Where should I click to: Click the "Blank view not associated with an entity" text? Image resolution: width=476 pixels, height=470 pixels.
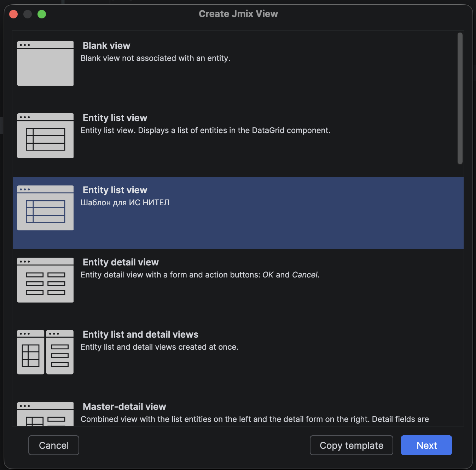(155, 58)
